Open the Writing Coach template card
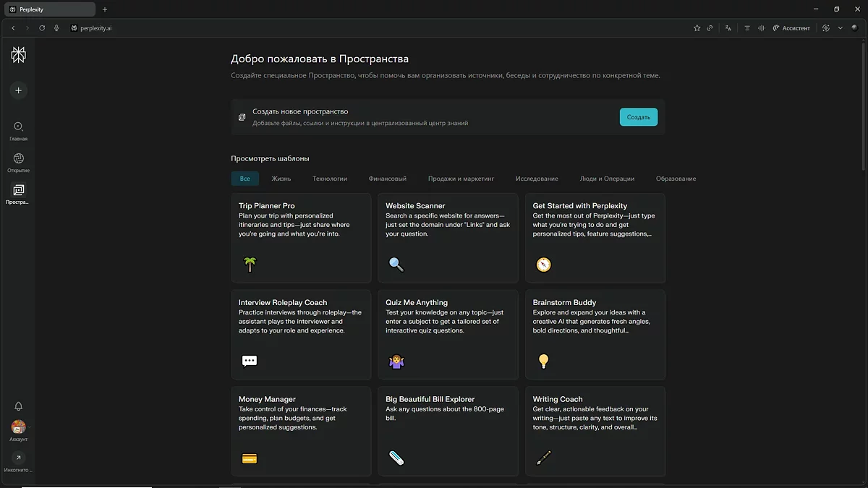Viewport: 868px width, 488px height. coord(595,430)
